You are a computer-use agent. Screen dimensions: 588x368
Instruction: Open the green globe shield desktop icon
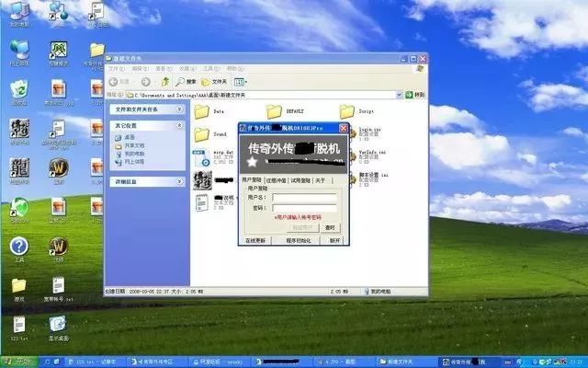(x=19, y=211)
